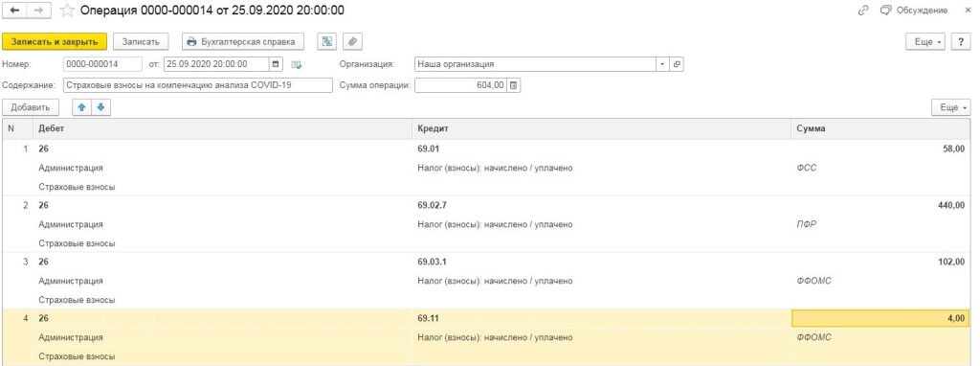Image resolution: width=980 pixels, height=366 pixels.
Task: Click Записать и закрыть button
Action: pyautogui.click(x=55, y=41)
